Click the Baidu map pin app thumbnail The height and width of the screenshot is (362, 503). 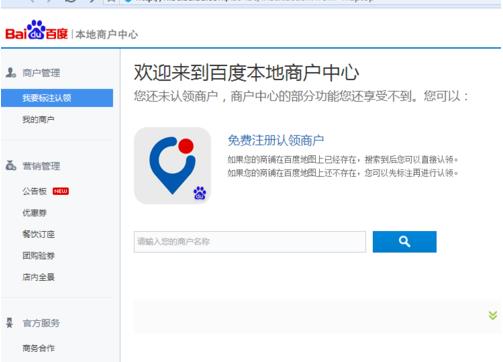[172, 165]
